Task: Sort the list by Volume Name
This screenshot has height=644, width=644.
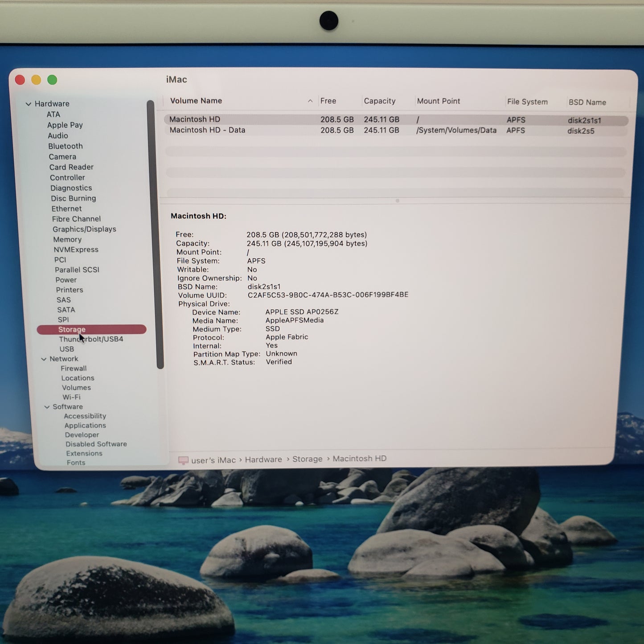Action: pyautogui.click(x=196, y=101)
